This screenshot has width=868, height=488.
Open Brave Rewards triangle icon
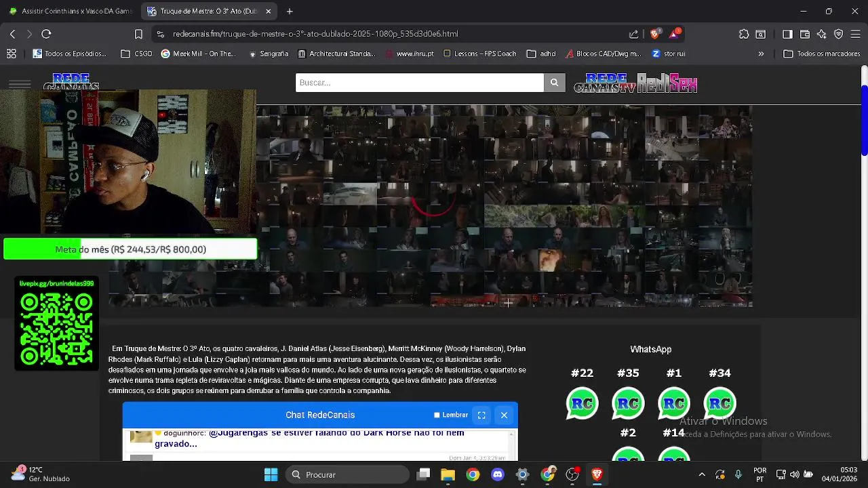pos(675,34)
